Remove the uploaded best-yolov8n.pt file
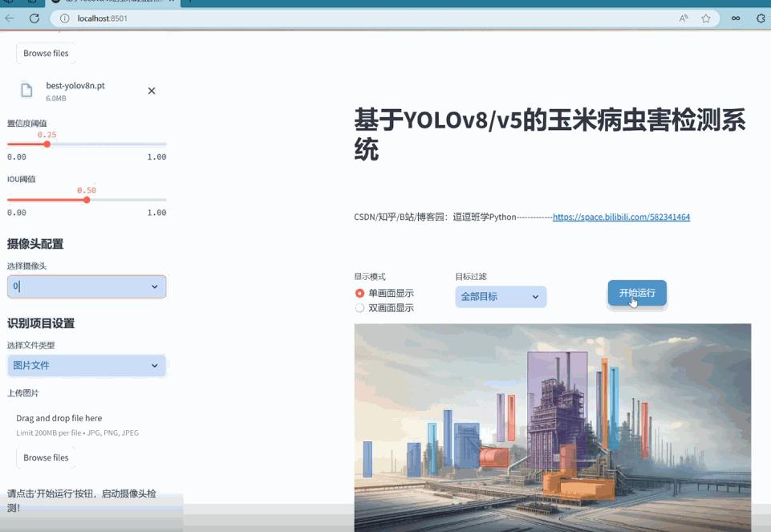771x532 pixels. 152,91
